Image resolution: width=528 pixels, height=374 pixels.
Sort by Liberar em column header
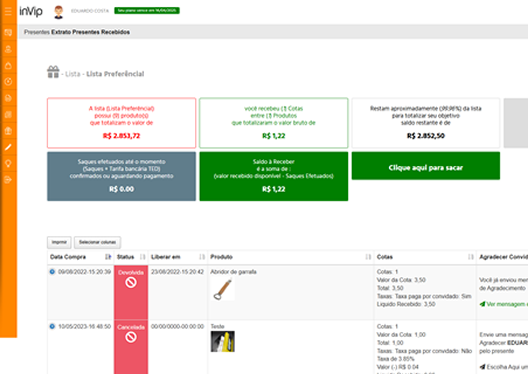pos(178,257)
